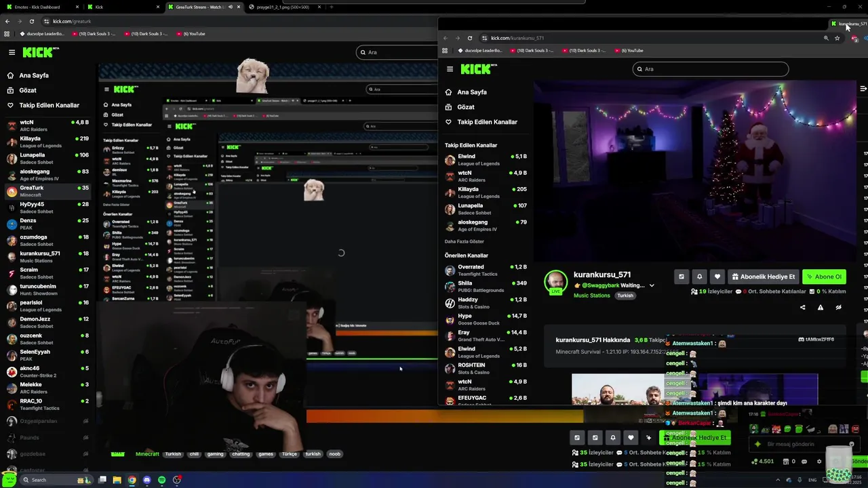Click kick.com/greaturk address bar
This screenshot has width=868, height=488.
point(72,21)
